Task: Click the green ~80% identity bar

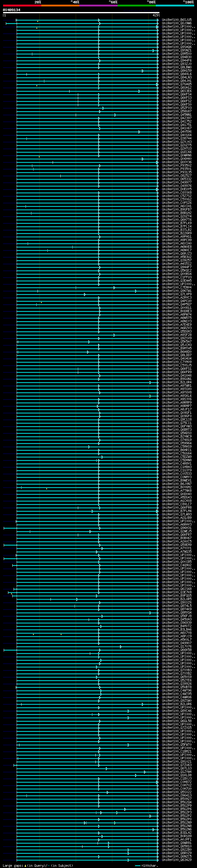Action: 137,6
